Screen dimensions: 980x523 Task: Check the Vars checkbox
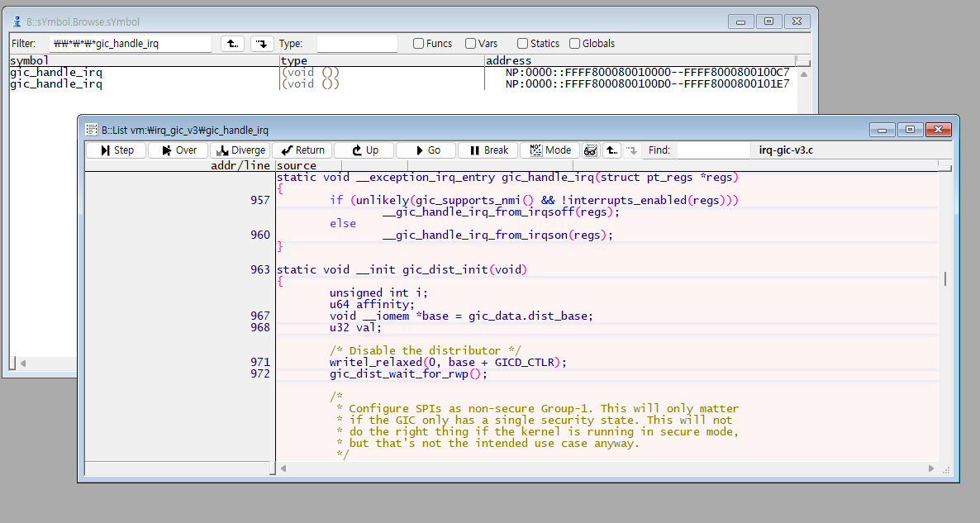(470, 44)
